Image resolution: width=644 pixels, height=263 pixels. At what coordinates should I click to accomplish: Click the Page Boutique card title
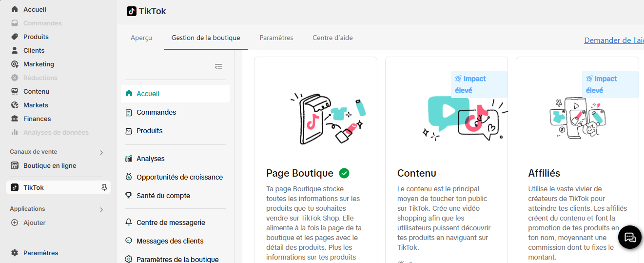(300, 173)
